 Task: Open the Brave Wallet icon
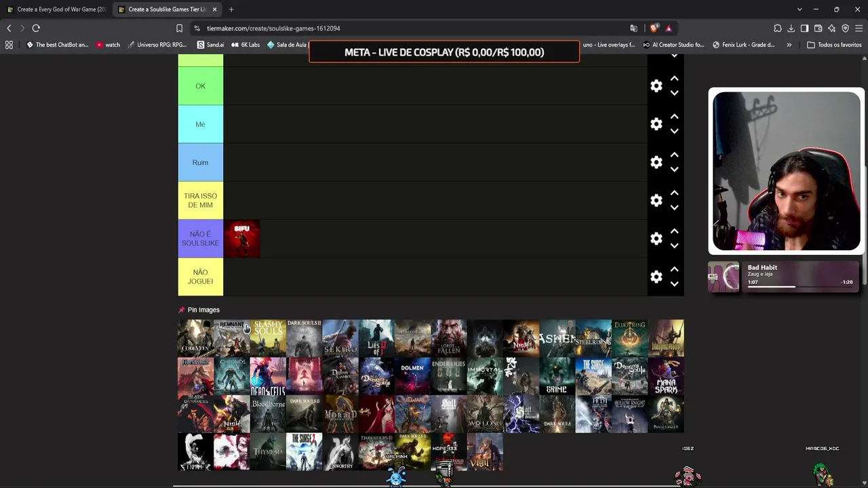tap(818, 28)
